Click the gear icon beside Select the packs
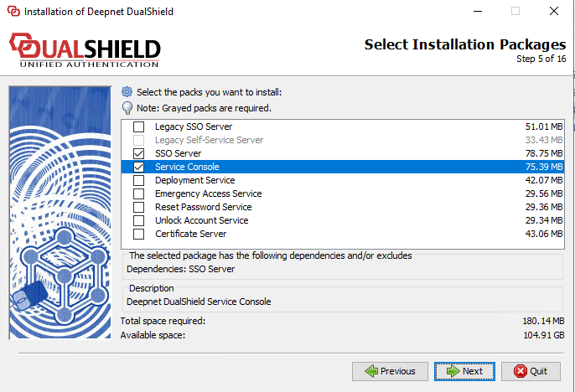The height and width of the screenshot is (392, 575). (127, 92)
